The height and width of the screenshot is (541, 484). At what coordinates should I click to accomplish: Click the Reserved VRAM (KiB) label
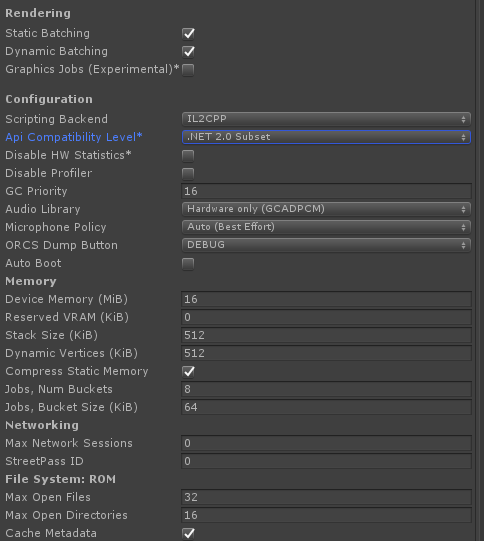[67, 317]
